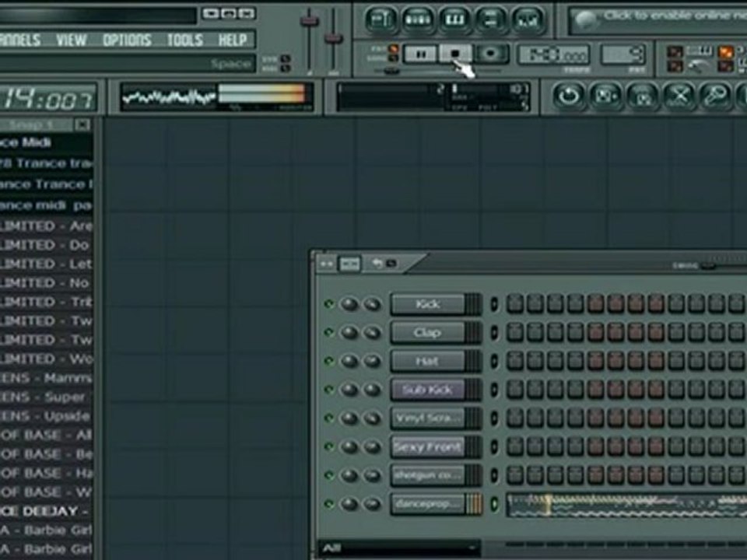Open Sexy Front channel button

point(427,446)
